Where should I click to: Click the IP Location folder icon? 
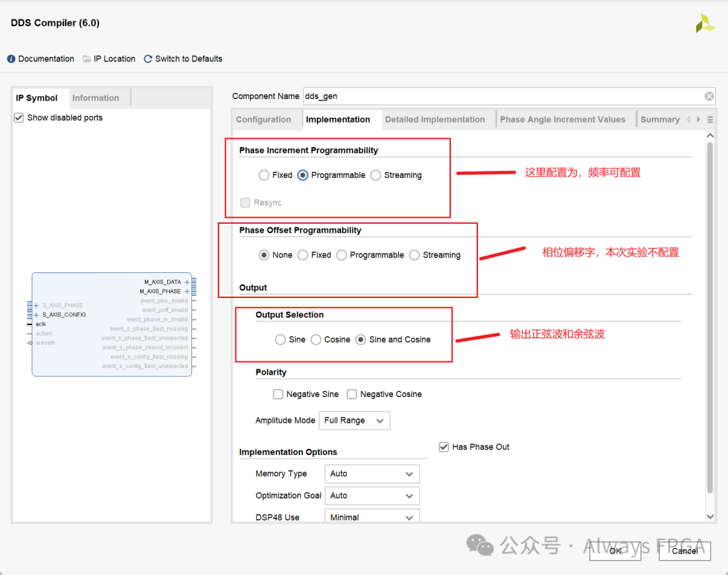pyautogui.click(x=86, y=59)
